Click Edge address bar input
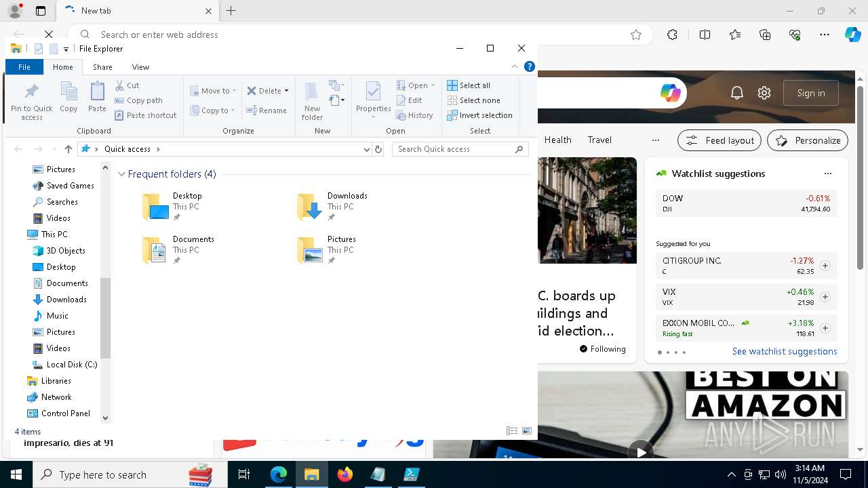The image size is (868, 488). click(359, 35)
